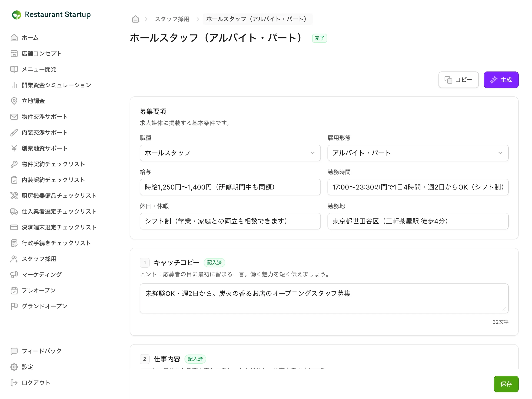
Task: Click the 開業資金シミュレーション bar chart icon
Action: point(14,85)
